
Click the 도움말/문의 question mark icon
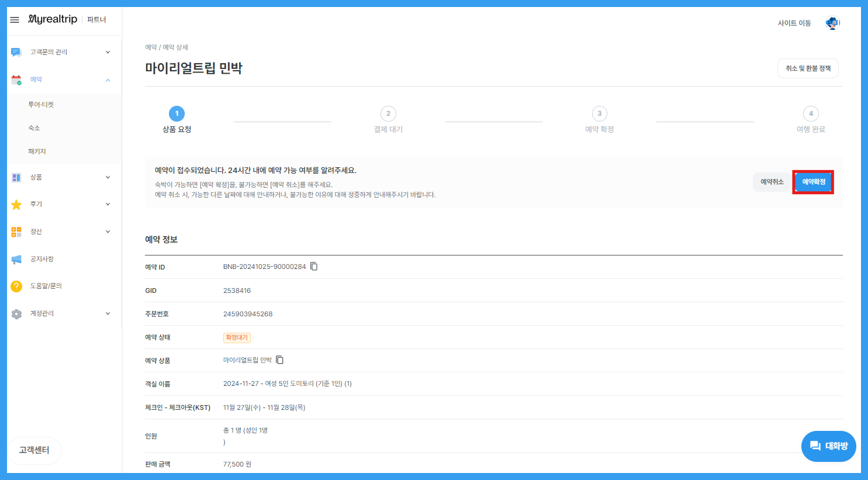[16, 285]
